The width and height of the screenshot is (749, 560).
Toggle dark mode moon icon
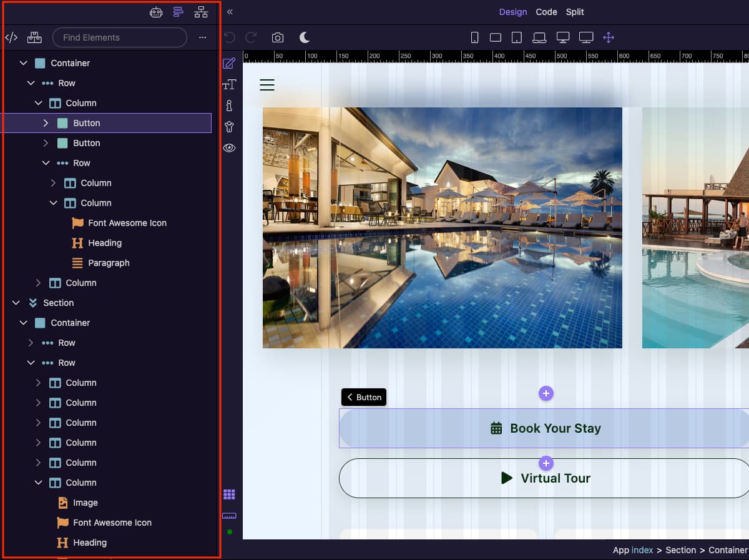coord(305,37)
